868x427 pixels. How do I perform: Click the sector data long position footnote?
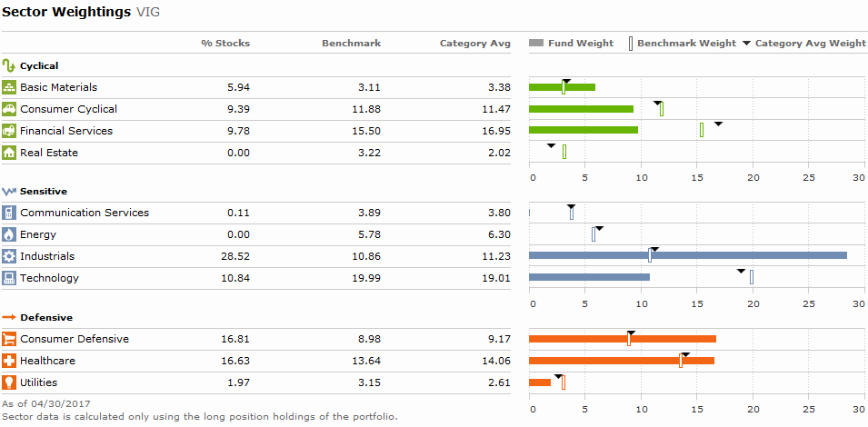200,416
